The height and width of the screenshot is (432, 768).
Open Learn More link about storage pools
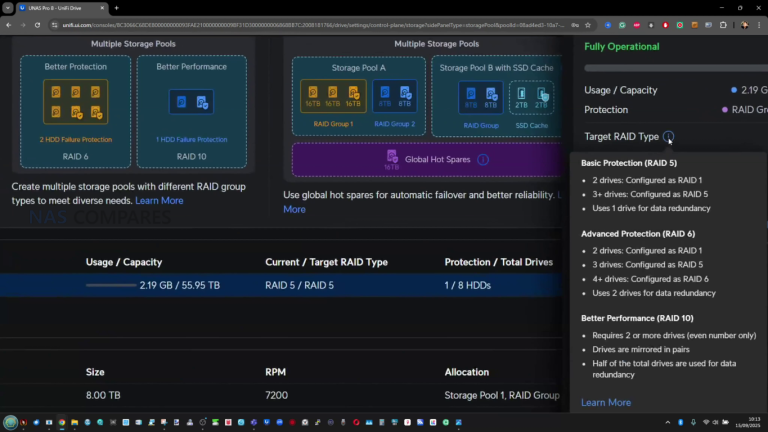click(160, 200)
